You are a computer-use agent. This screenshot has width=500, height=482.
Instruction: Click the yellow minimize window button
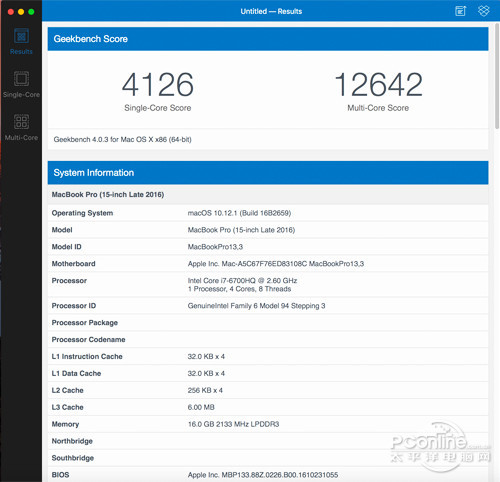click(21, 12)
